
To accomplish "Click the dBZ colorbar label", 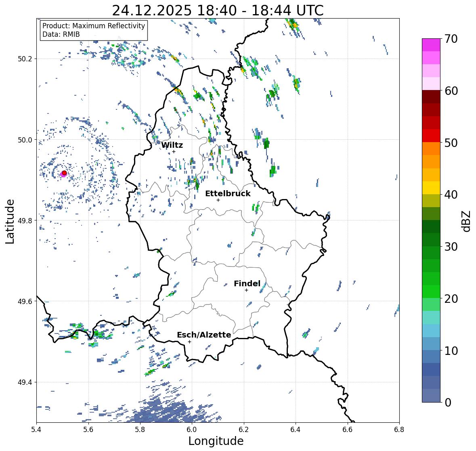I will coord(467,221).
